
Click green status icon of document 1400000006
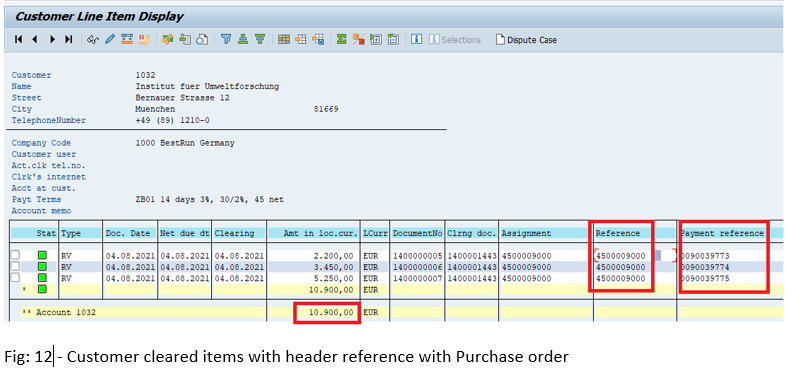coord(43,266)
